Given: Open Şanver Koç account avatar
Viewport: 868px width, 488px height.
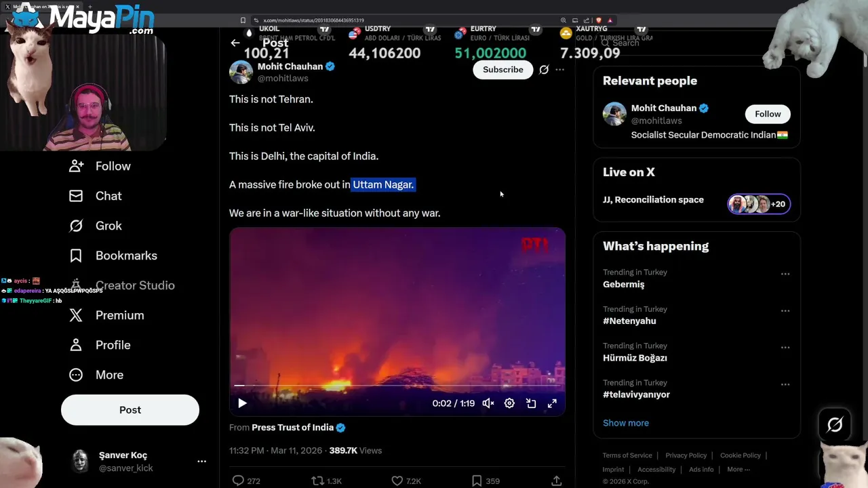Looking at the screenshot, I should point(81,461).
